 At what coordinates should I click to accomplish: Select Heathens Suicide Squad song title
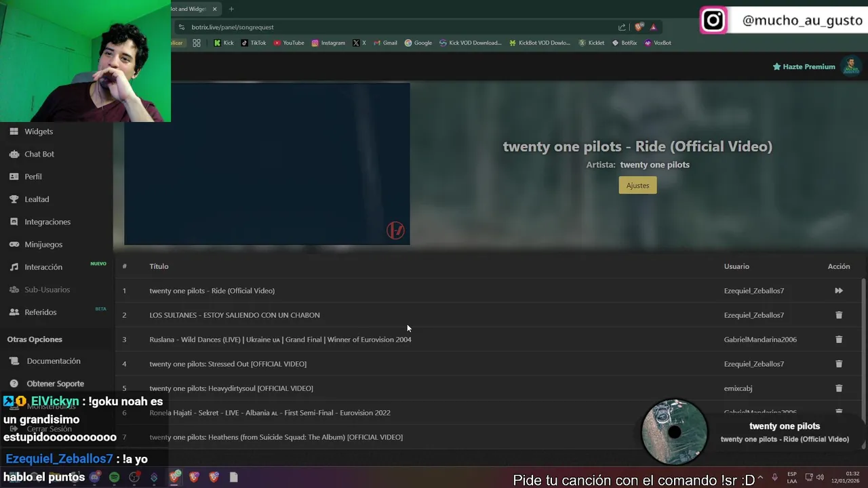click(x=276, y=437)
